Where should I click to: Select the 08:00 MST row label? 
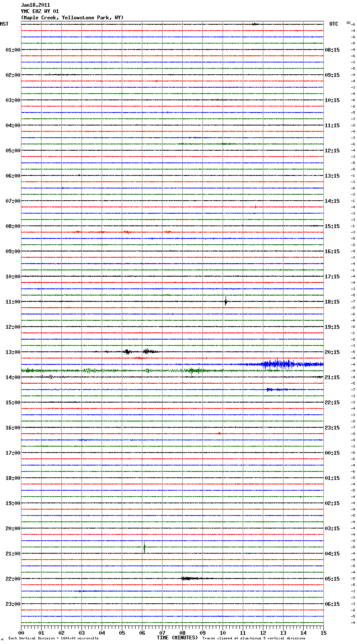pos(13,226)
